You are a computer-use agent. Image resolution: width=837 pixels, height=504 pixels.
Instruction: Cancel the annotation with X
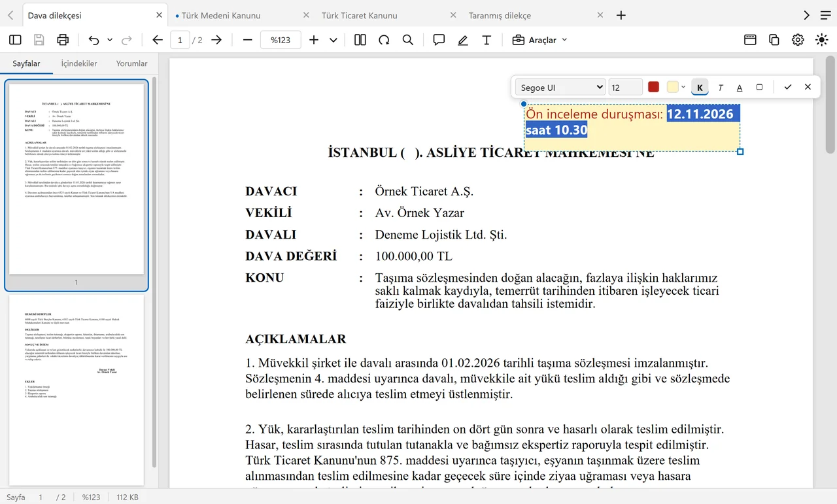coord(808,87)
